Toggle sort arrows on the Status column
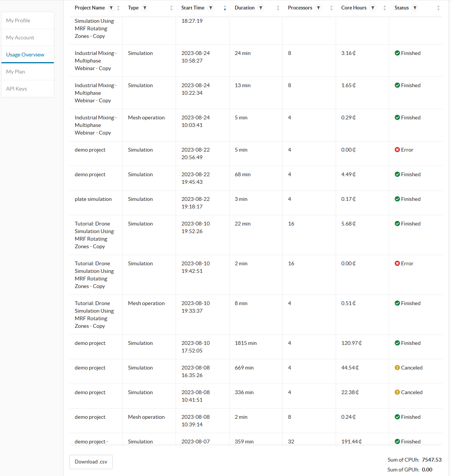Image resolution: width=451 pixels, height=476 pixels. [438, 8]
